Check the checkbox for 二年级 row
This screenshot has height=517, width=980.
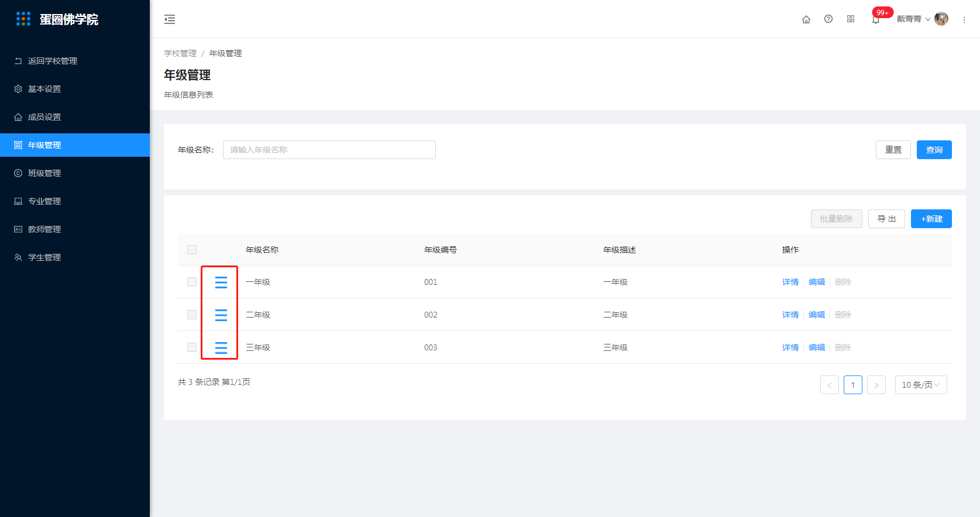point(192,315)
